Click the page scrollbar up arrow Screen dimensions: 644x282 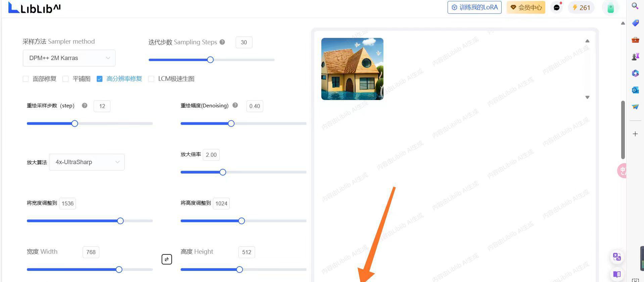623,23
